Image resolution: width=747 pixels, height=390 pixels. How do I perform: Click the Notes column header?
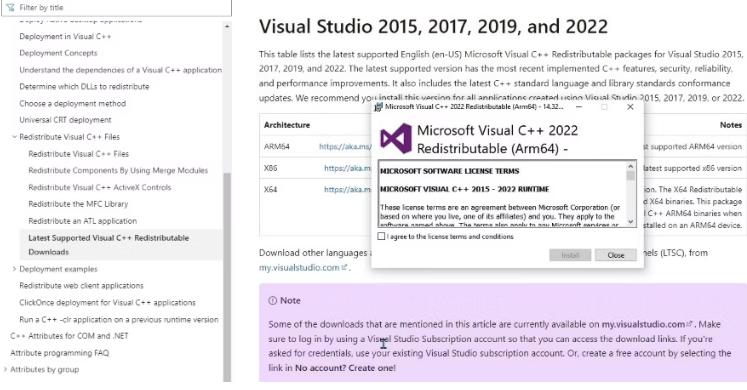[731, 125]
